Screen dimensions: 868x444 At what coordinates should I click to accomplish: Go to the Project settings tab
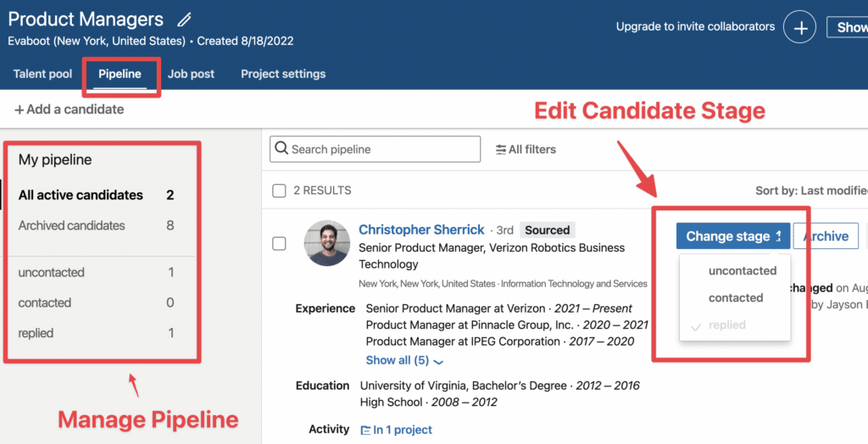pos(283,75)
